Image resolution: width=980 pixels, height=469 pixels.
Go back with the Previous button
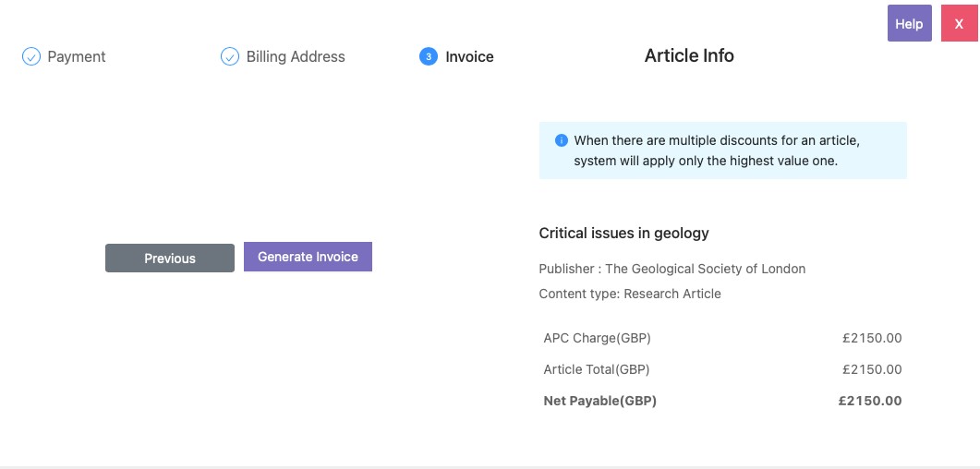pyautogui.click(x=170, y=259)
